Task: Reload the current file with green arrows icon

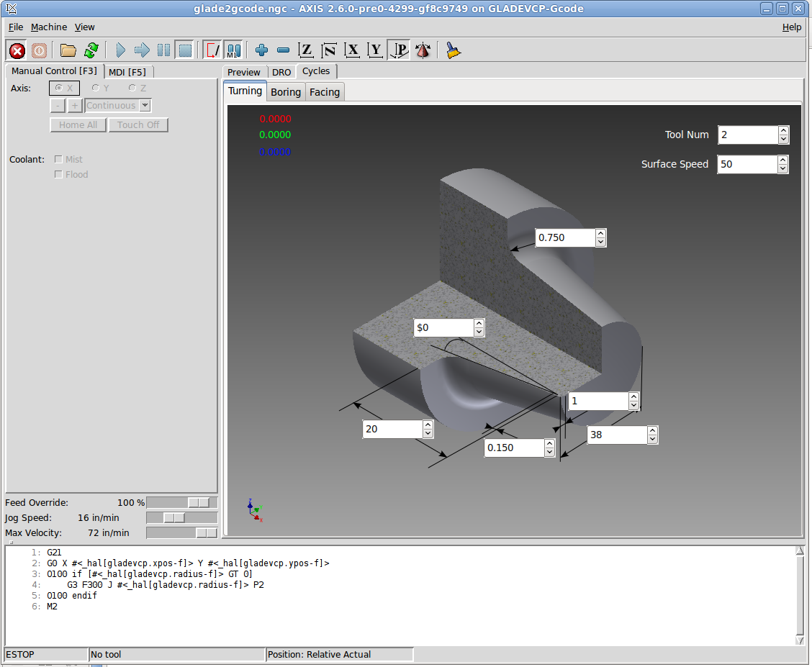Action: click(x=91, y=50)
